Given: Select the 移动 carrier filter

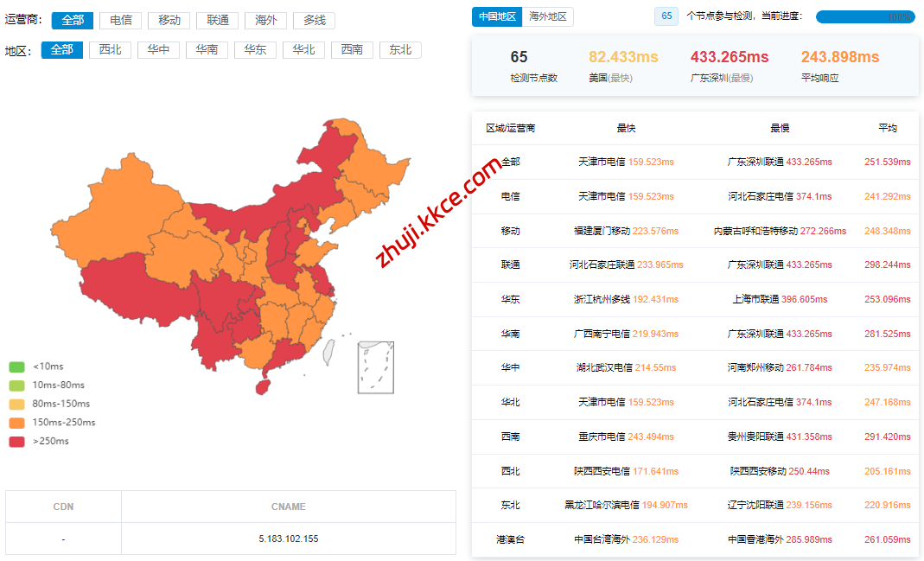Looking at the screenshot, I should click(169, 20).
